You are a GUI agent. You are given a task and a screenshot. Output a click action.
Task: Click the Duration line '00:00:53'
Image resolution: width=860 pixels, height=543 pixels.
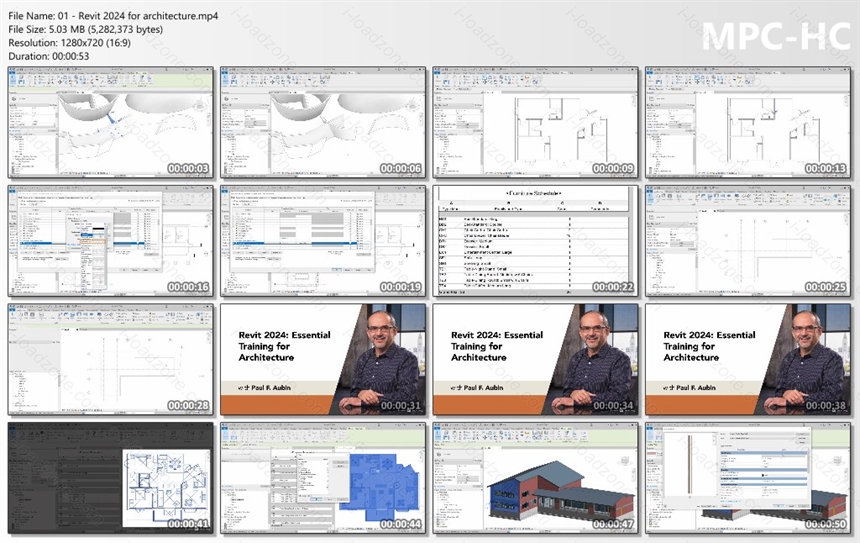[x=49, y=56]
